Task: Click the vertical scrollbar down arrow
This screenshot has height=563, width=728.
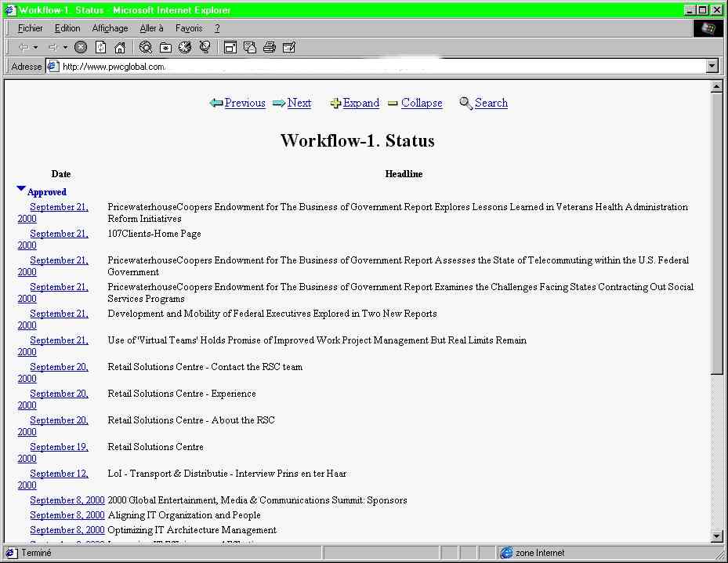Action: click(716, 536)
